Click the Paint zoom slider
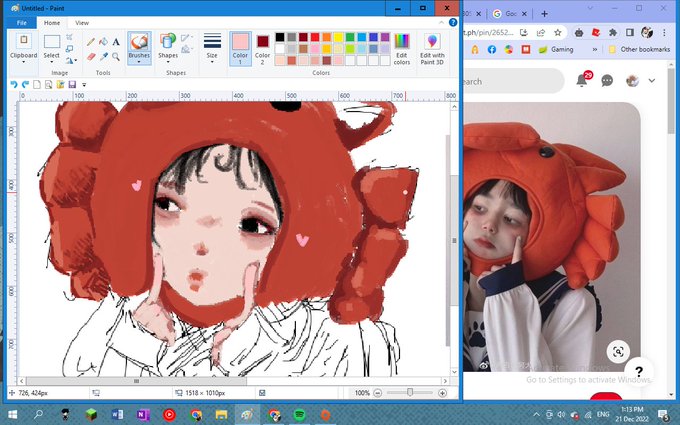This screenshot has height=425, width=680. coord(410,392)
